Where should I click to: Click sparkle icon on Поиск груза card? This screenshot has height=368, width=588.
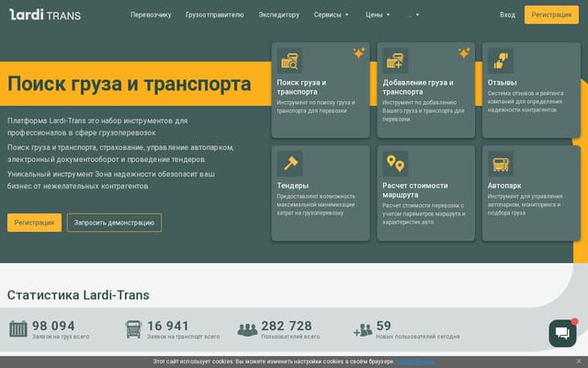[359, 53]
